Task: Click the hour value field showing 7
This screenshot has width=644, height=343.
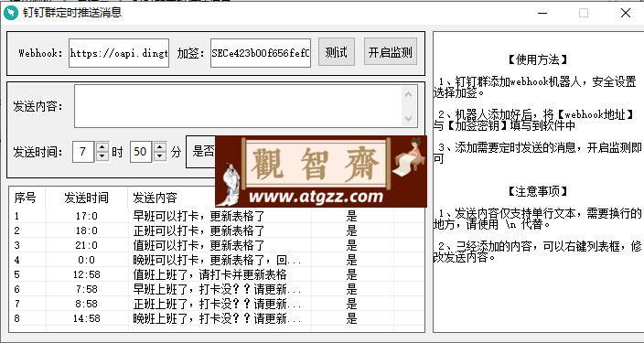Action: pos(83,152)
